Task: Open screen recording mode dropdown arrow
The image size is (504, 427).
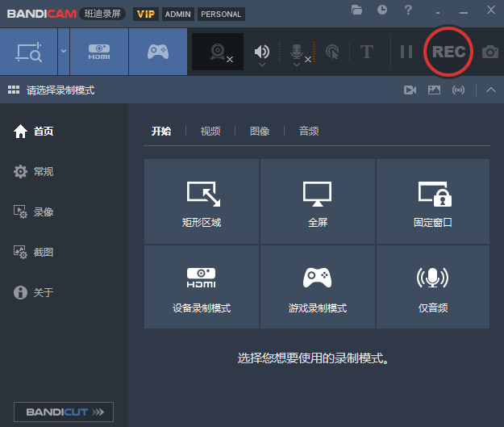Action: pos(64,52)
